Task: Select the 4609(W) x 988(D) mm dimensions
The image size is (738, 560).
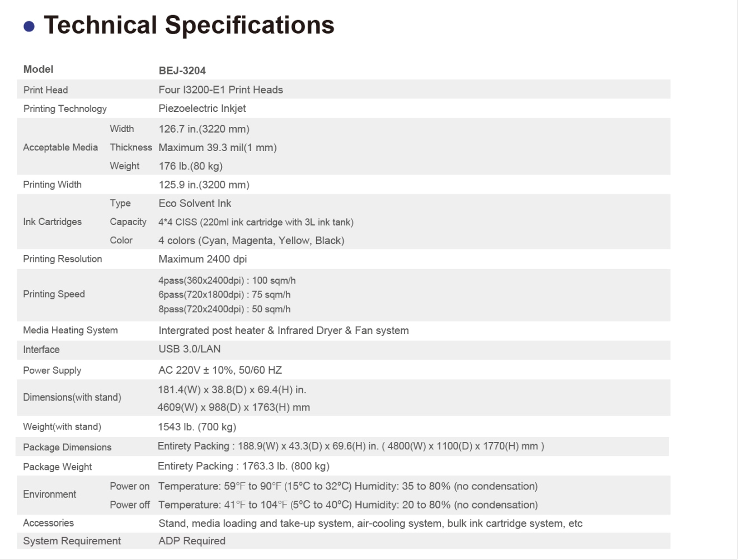Action: pyautogui.click(x=233, y=408)
